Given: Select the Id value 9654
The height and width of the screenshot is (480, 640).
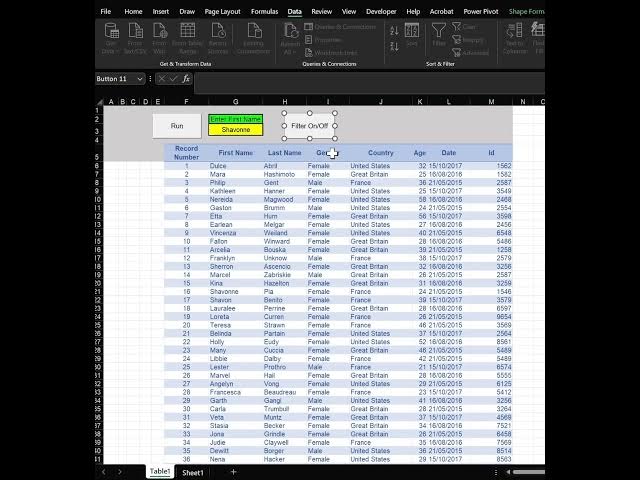Looking at the screenshot, I should point(491,317).
